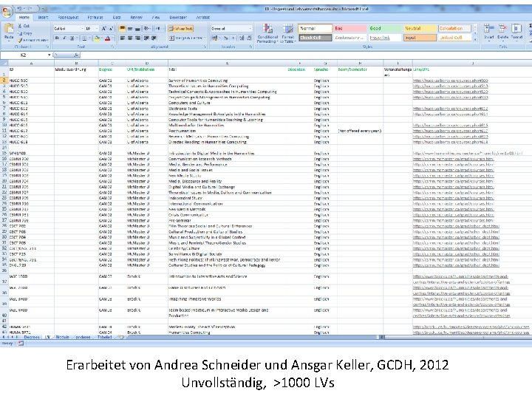The height and width of the screenshot is (399, 532).
Task: Open the Name Box dropdown arrow
Action: tap(50, 55)
